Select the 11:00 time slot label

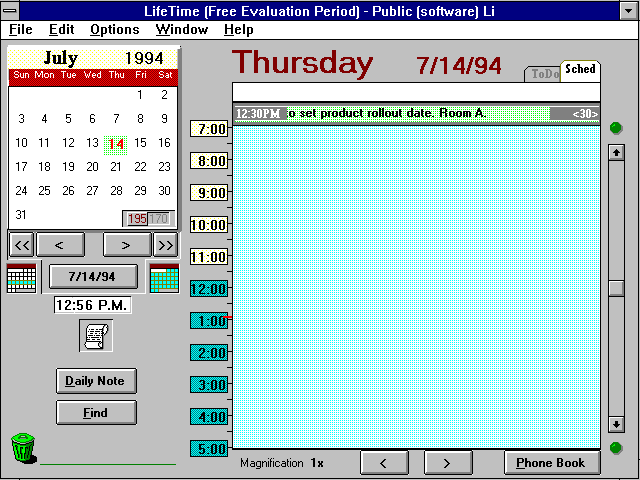[209, 257]
